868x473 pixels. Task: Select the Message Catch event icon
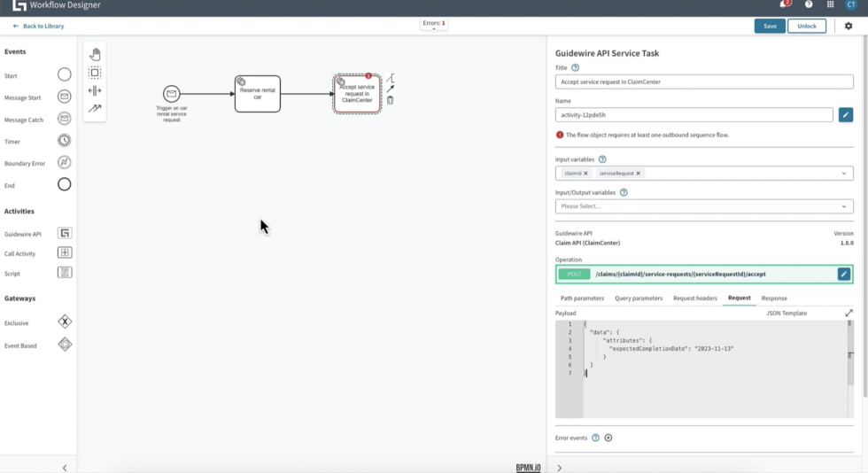(x=64, y=119)
